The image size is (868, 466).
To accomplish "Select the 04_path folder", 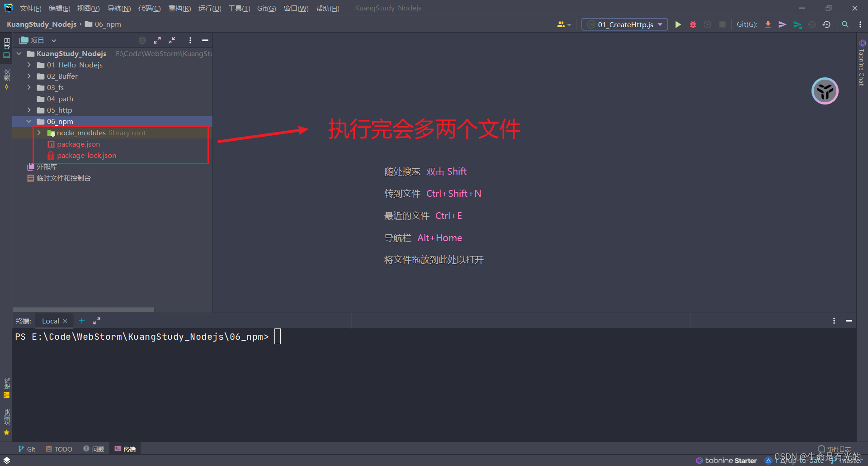I will pyautogui.click(x=60, y=99).
